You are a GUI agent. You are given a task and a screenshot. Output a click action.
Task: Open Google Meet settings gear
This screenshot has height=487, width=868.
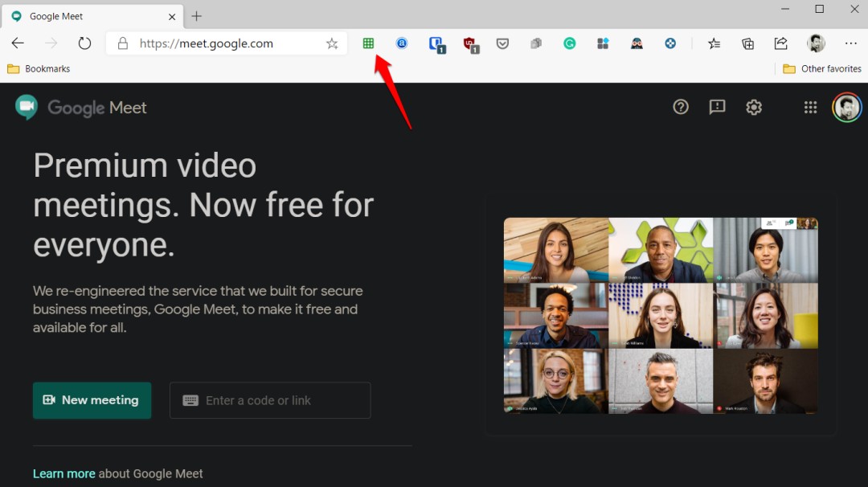click(754, 107)
